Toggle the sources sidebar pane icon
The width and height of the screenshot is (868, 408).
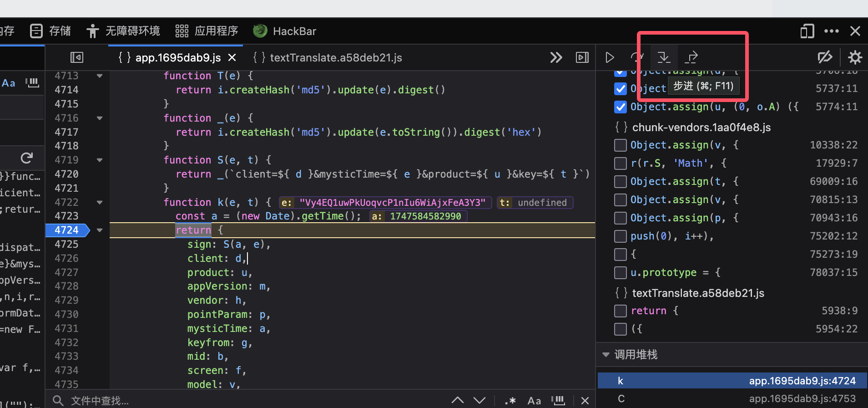(77, 57)
